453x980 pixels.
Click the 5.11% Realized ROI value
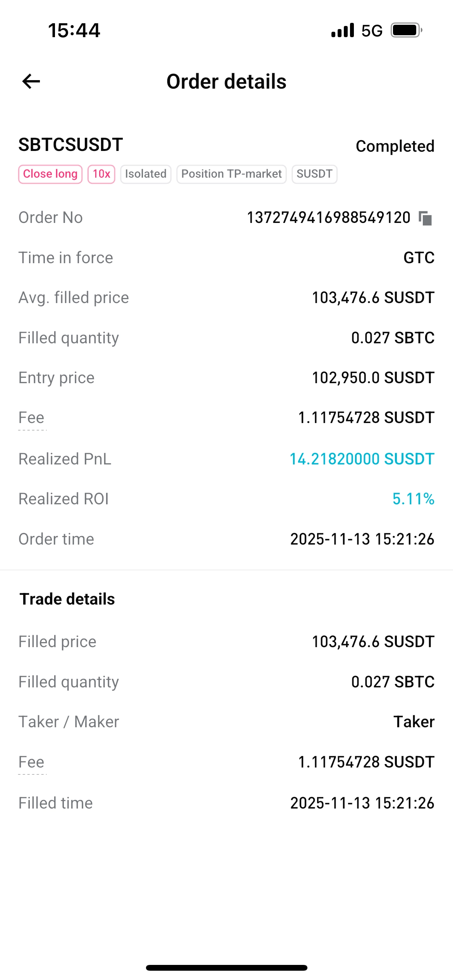[413, 499]
